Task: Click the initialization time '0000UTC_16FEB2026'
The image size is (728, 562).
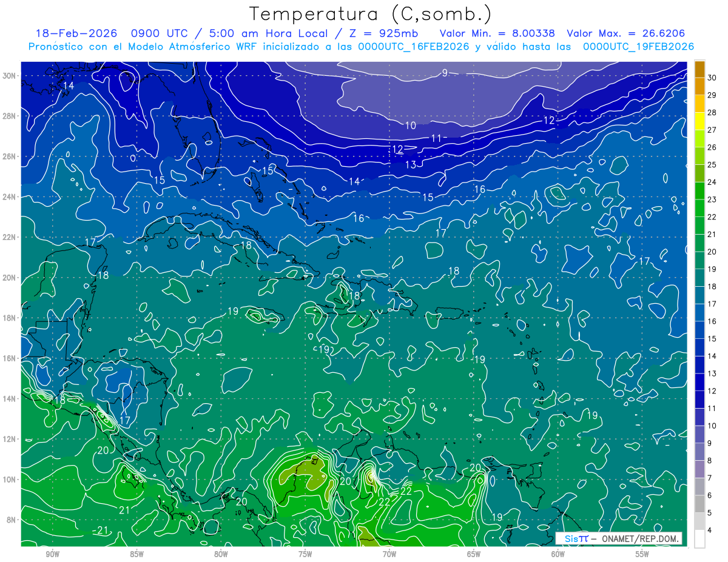Action: coord(414,46)
